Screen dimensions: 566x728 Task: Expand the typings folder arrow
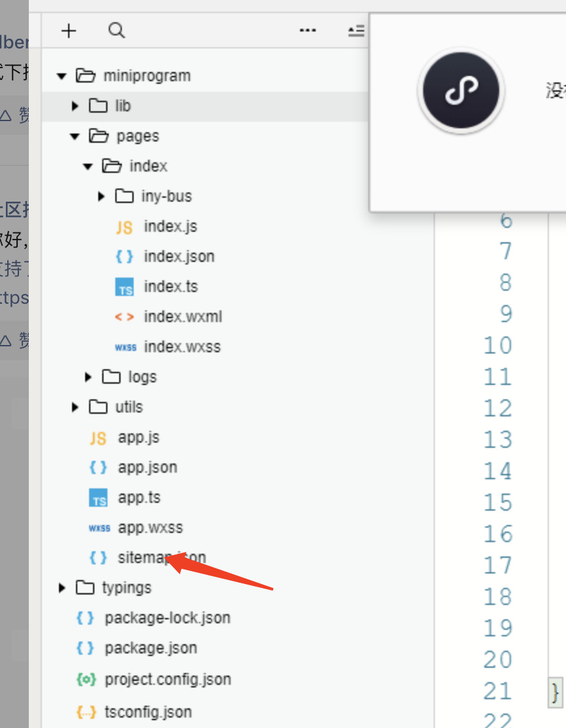[62, 588]
